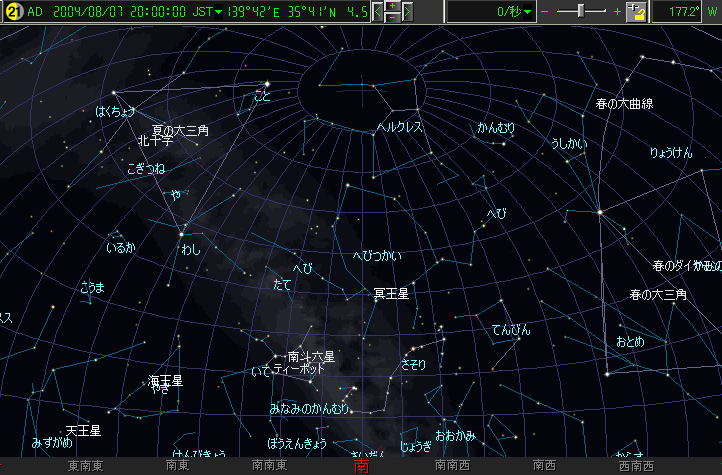Image resolution: width=722 pixels, height=475 pixels.
Task: Step time backward with left arrow button
Action: pyautogui.click(x=378, y=12)
